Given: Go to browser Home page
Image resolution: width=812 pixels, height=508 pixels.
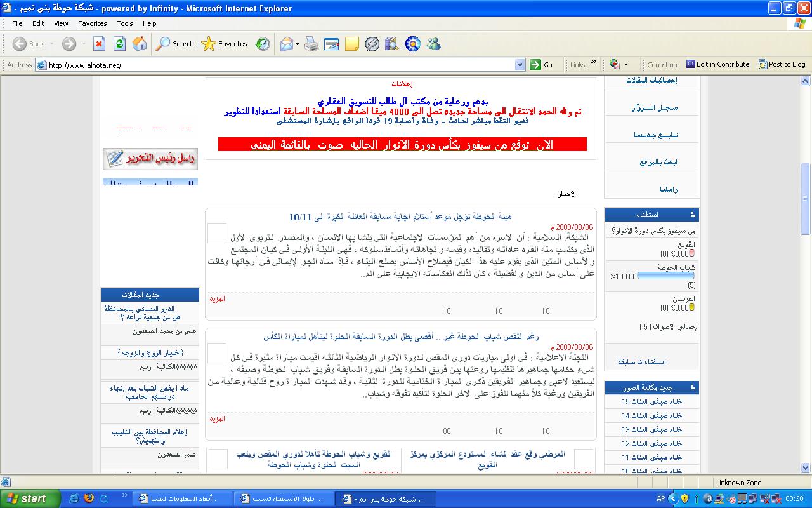Looking at the screenshot, I should (140, 44).
